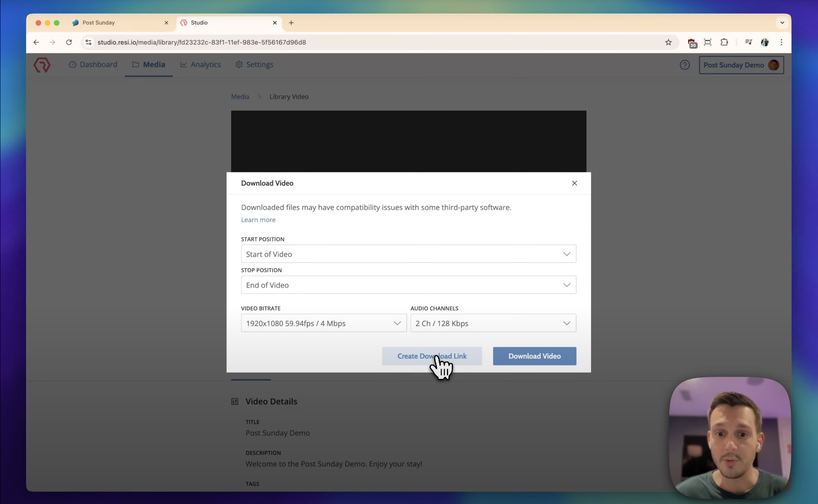Bookmark page with star icon
The height and width of the screenshot is (504, 818).
click(668, 42)
